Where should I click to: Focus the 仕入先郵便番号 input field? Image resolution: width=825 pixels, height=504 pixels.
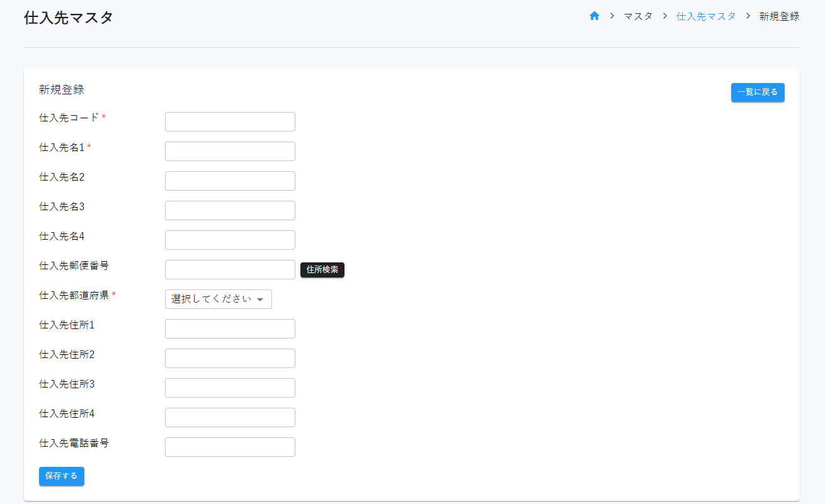pyautogui.click(x=230, y=270)
